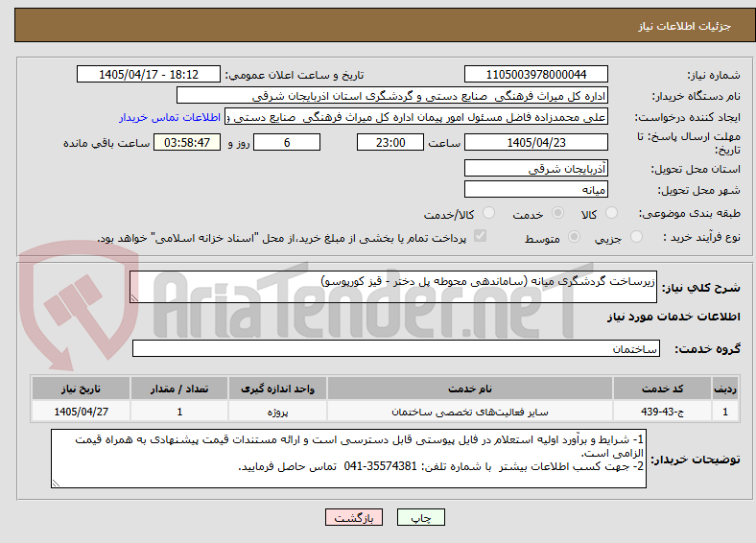Click the request creator name field

click(416, 117)
